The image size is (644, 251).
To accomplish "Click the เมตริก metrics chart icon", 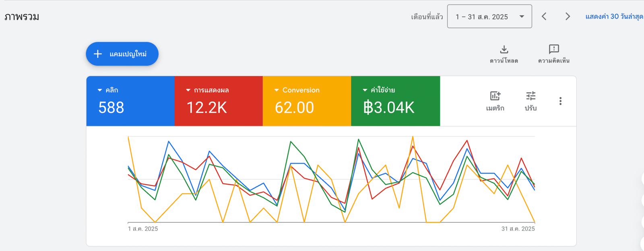I will (x=495, y=96).
